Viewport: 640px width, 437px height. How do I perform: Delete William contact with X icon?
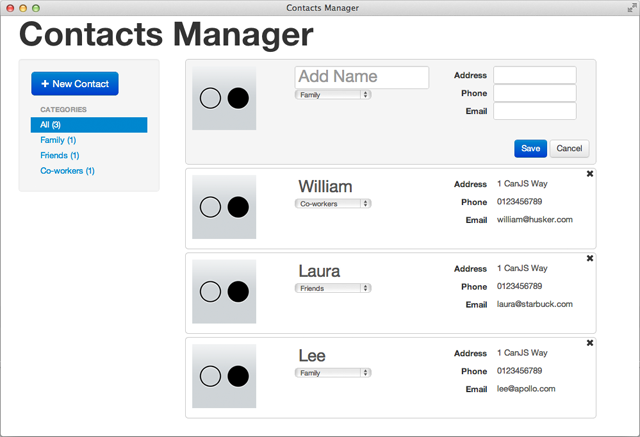(590, 174)
